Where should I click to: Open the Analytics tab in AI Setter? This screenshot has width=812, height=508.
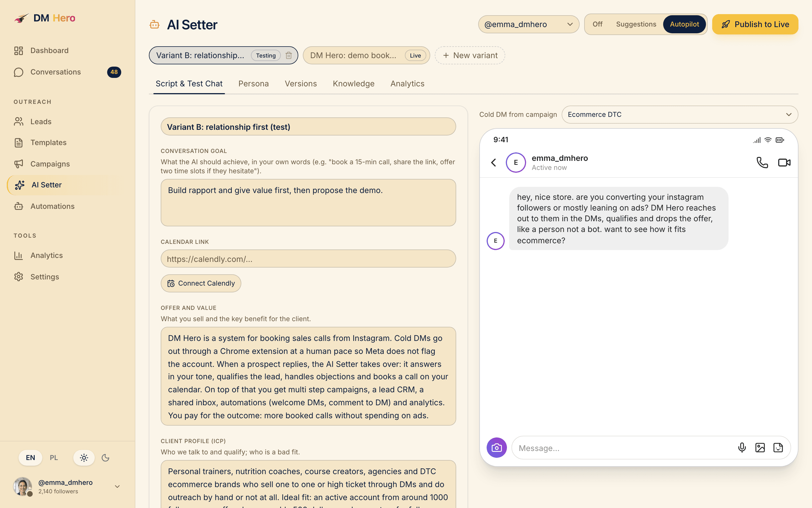pyautogui.click(x=407, y=84)
